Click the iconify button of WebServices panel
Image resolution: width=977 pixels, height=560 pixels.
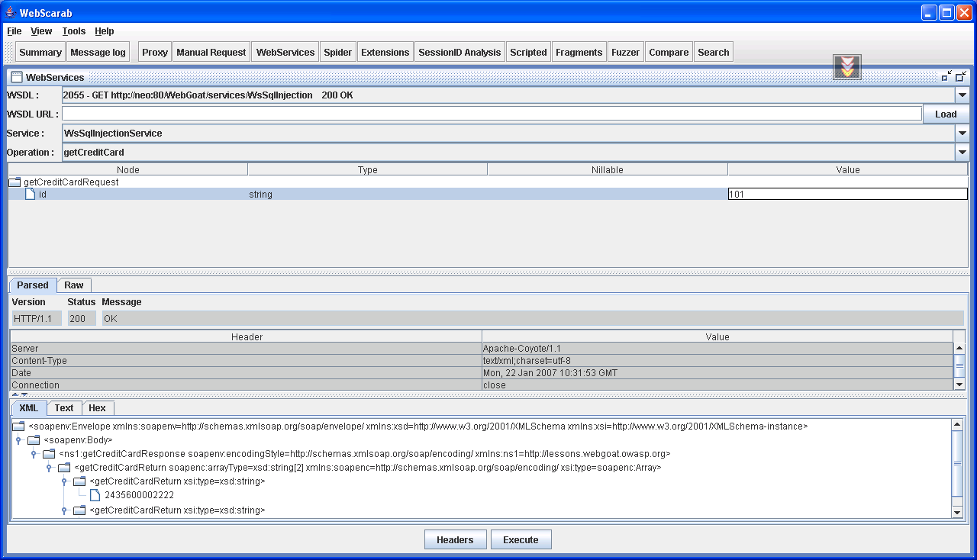pos(946,76)
